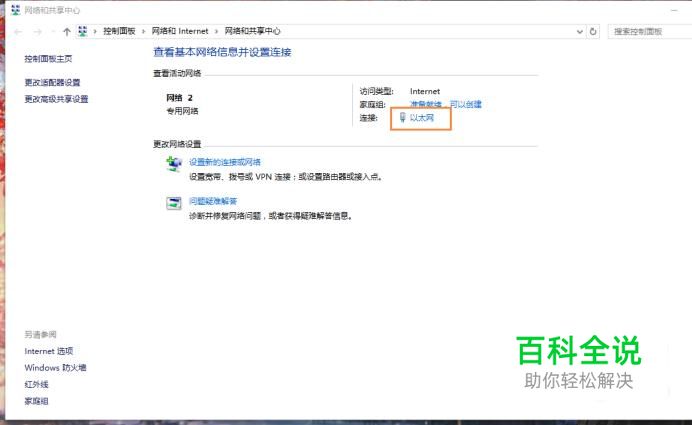Open 红外线 link

tap(36, 384)
